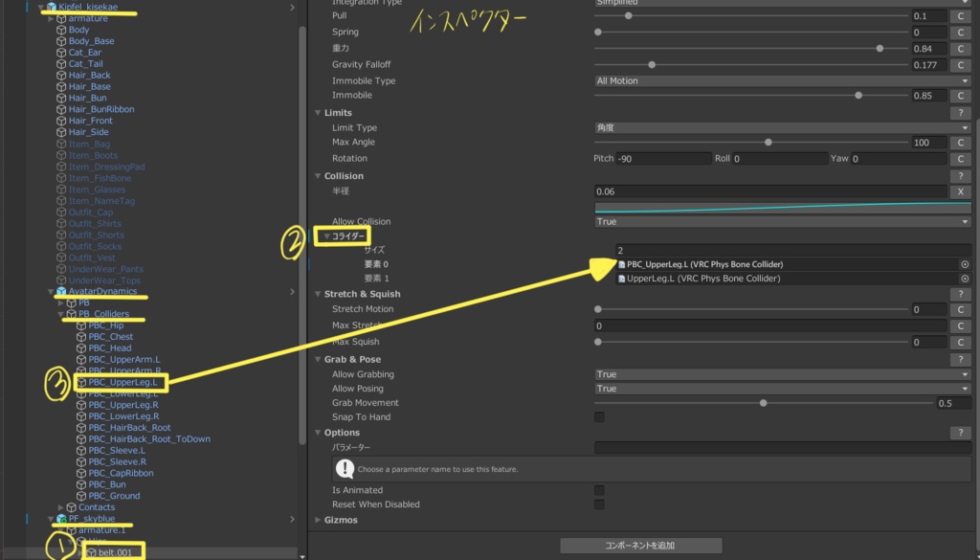Click curve button C for Pull

click(x=960, y=16)
